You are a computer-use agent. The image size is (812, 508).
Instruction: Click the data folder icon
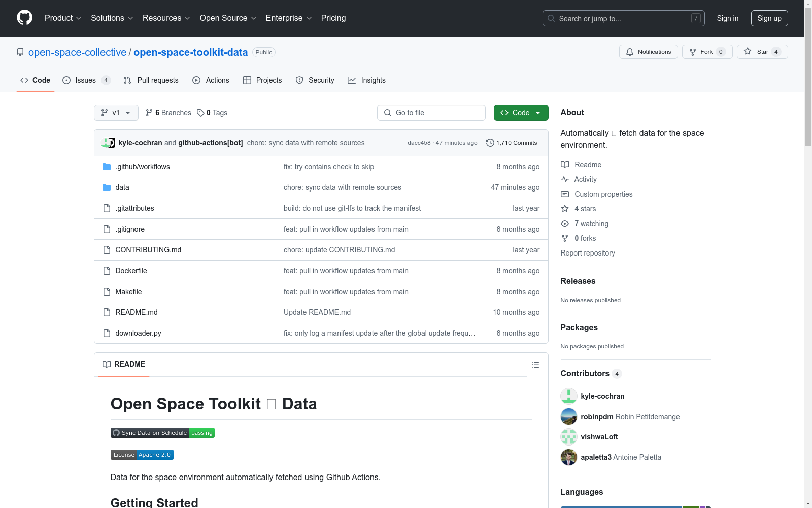pyautogui.click(x=107, y=187)
